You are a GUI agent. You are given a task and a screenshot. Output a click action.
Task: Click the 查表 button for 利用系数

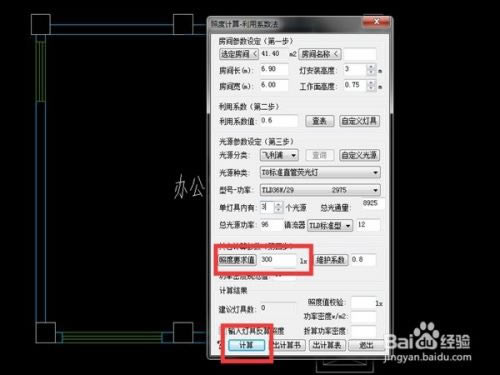pyautogui.click(x=320, y=121)
